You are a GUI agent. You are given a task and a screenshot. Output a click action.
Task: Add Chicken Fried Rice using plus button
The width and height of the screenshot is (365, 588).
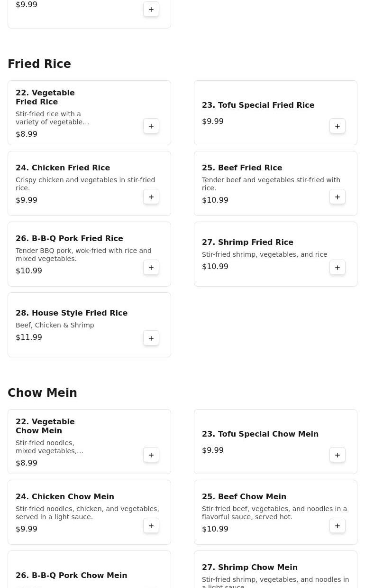pos(151,197)
